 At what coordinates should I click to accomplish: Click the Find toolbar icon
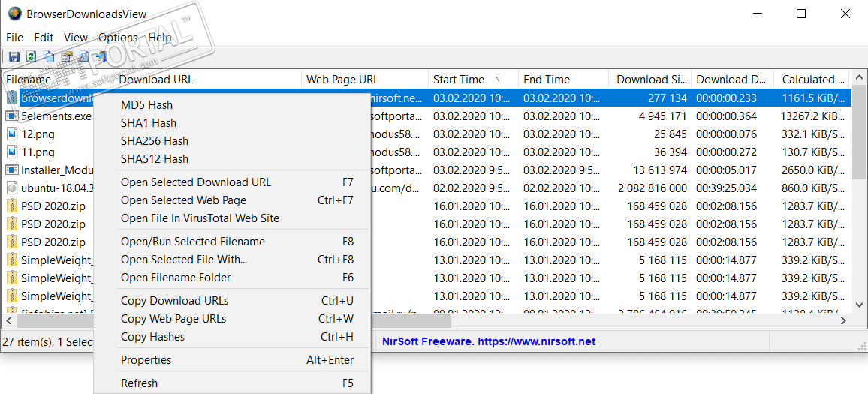(x=83, y=56)
